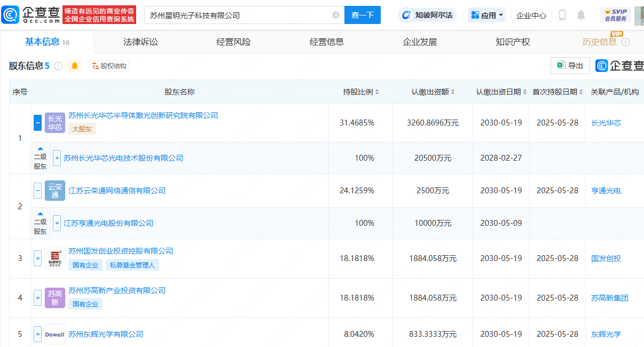Screen dimensions: 644x347
Task: Open SVIP member services
Action: point(615,15)
